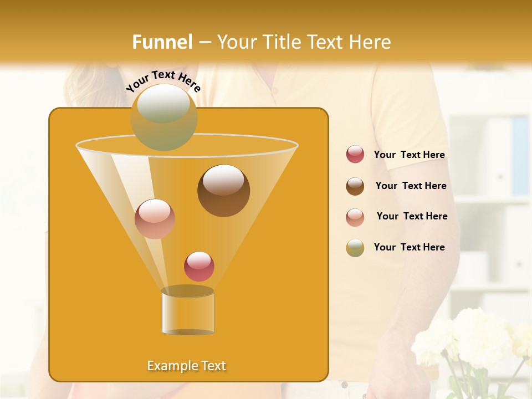Viewport: 532px width, 399px height.
Task: Click the brown sphere inside the funnel
Action: pos(223,188)
